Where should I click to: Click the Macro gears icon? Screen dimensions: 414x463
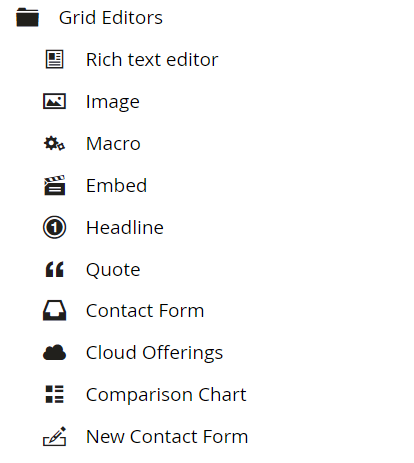[54, 143]
